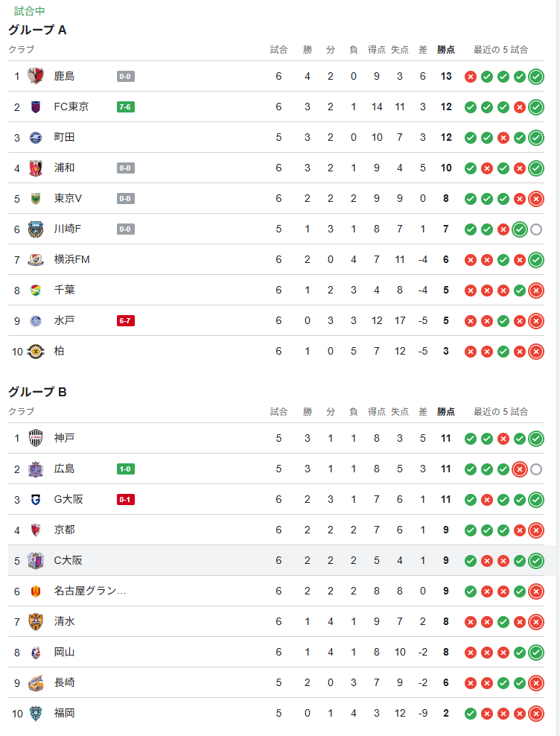Click the green 1-0 score badge for 広島
This screenshot has width=560, height=736.
tap(126, 469)
